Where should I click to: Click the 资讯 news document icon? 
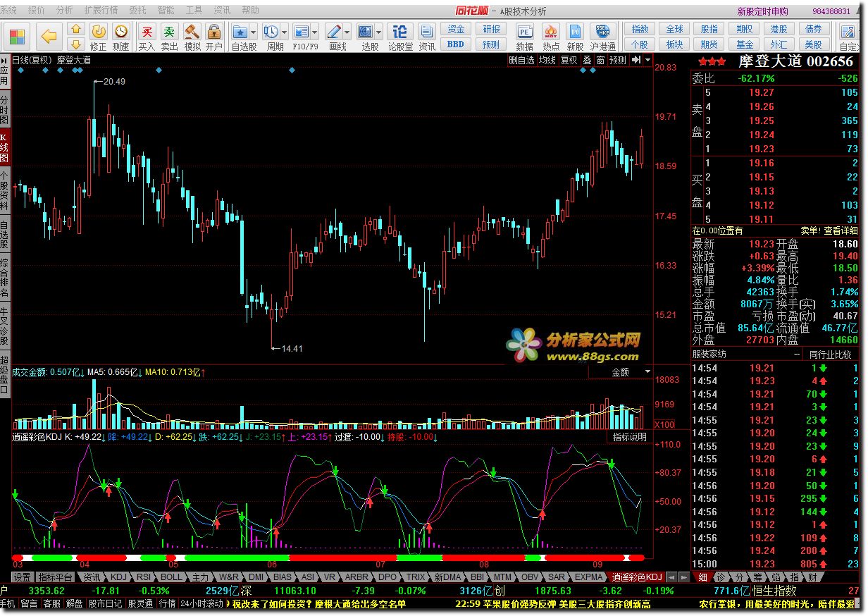click(x=426, y=31)
